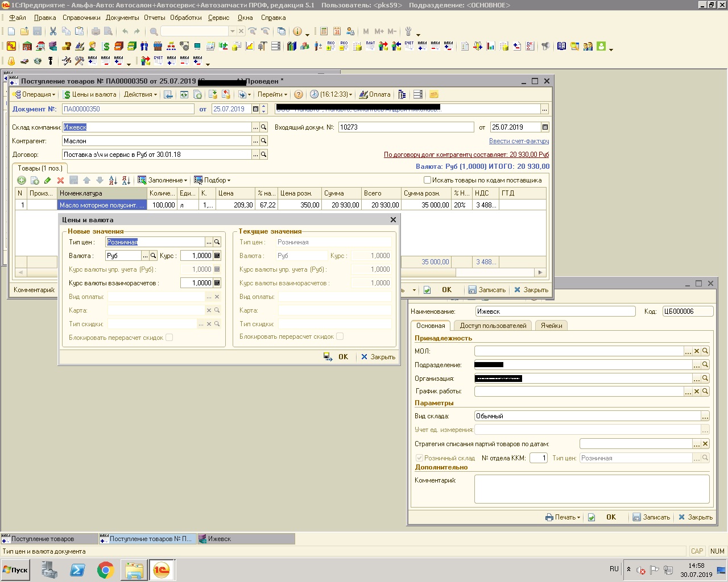Click the copy icon in main toolbar
Screen dimensions: 728x582
coord(66,31)
